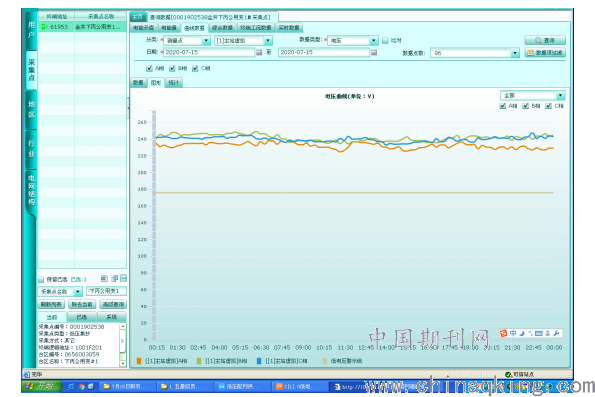Toggle the 比对 compare checkbox
The width and height of the screenshot is (595, 397).
point(385,41)
